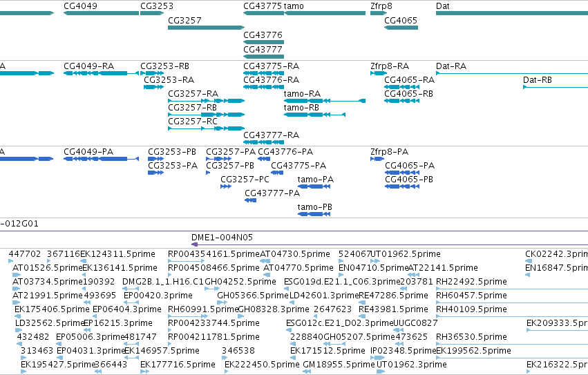Image resolution: width=588 pixels, height=375 pixels.
Task: Click transcript label CG3253-RB
Action: (164, 66)
